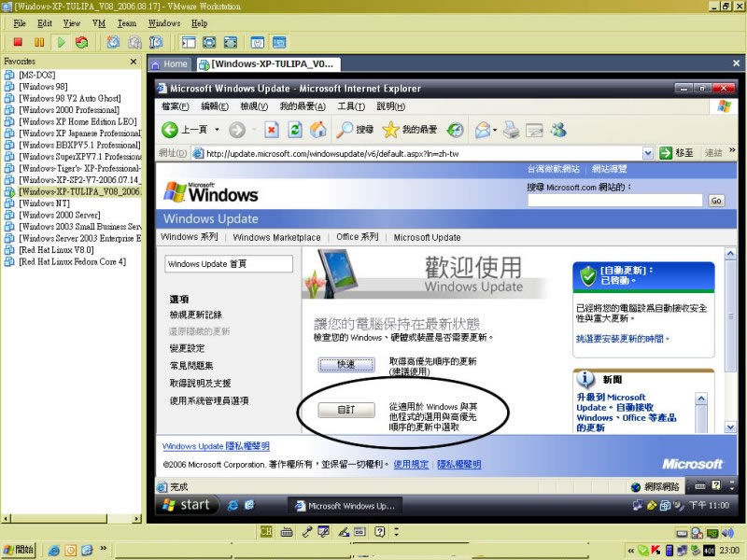747x560 pixels.
Task: Click the Suspend (pause) icon in VMware toolbar
Action: click(x=39, y=42)
